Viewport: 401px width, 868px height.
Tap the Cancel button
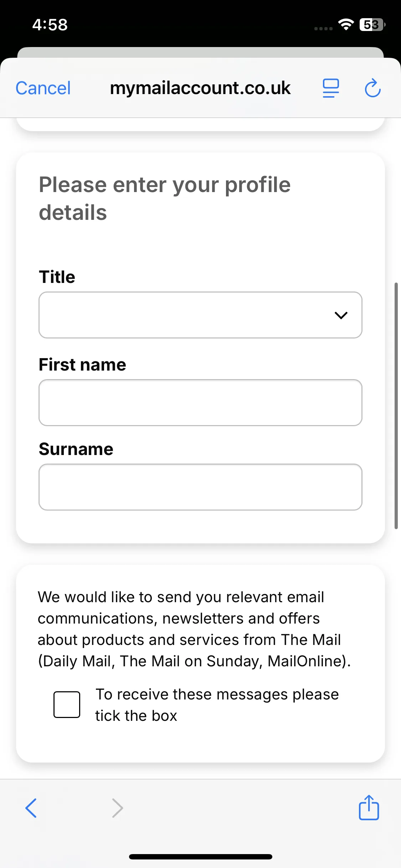(43, 88)
